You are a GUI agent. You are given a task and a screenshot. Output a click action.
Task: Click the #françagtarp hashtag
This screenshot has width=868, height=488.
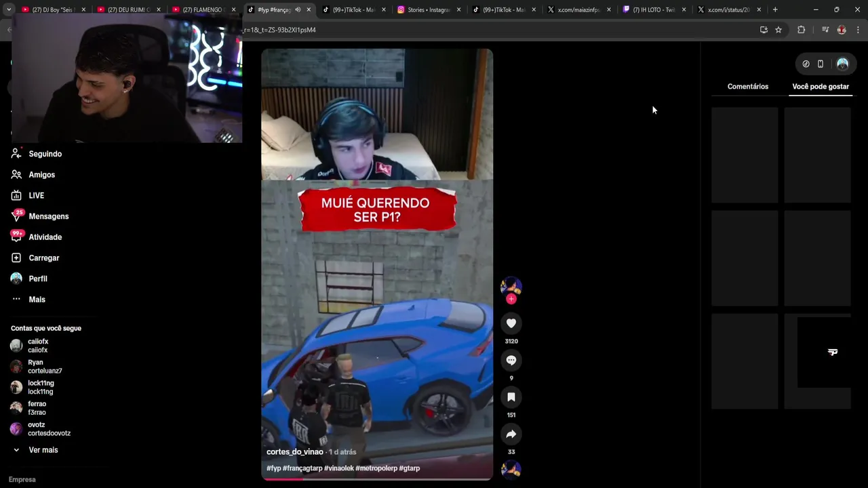302,468
